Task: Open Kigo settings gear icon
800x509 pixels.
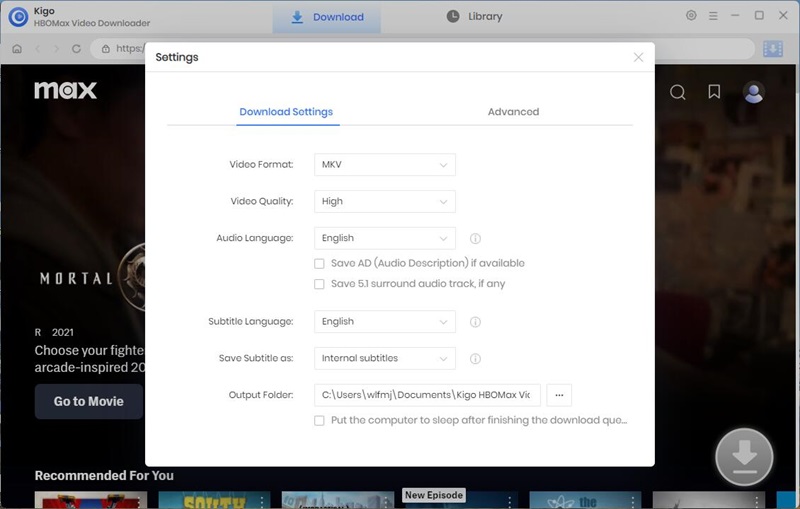Action: tap(691, 15)
